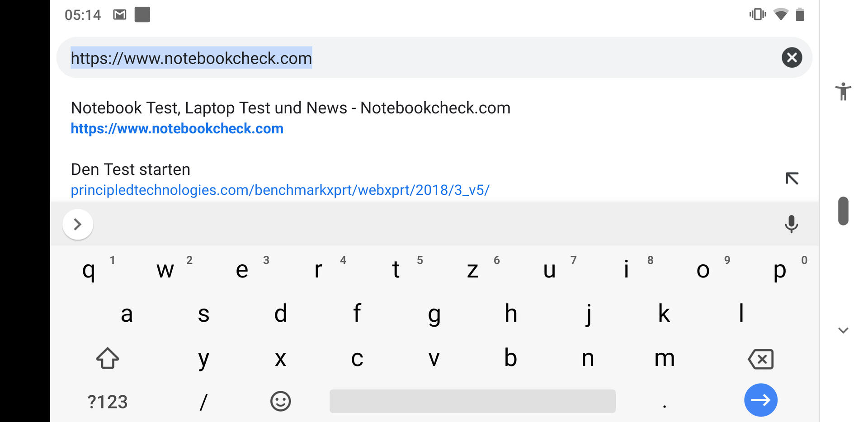Click the gray navigation pill handle
Viewport: 868px width, 422px height.
point(843,211)
